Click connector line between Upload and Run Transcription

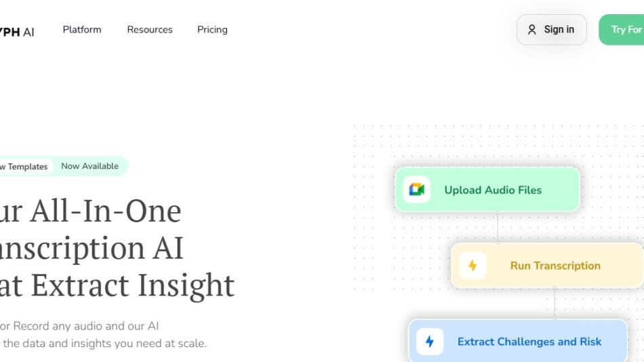pos(498,227)
